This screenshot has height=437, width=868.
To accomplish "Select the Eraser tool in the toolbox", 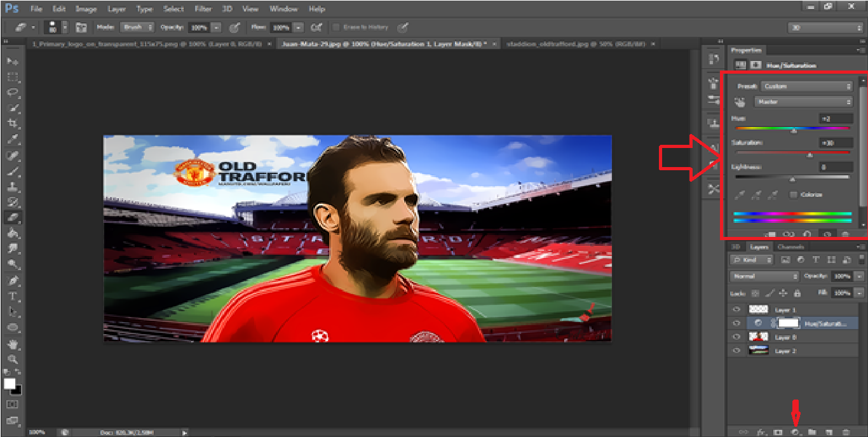I will pyautogui.click(x=12, y=218).
